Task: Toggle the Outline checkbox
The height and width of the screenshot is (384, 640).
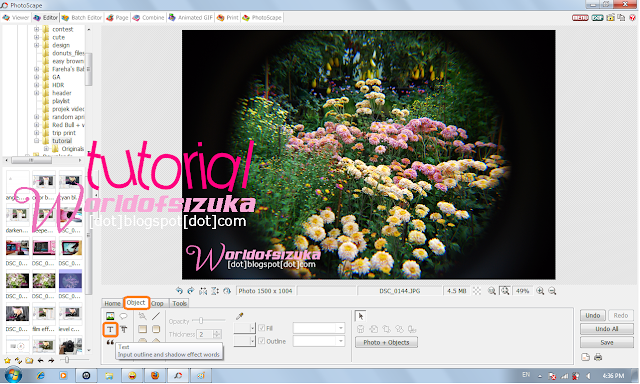Action: 262,341
